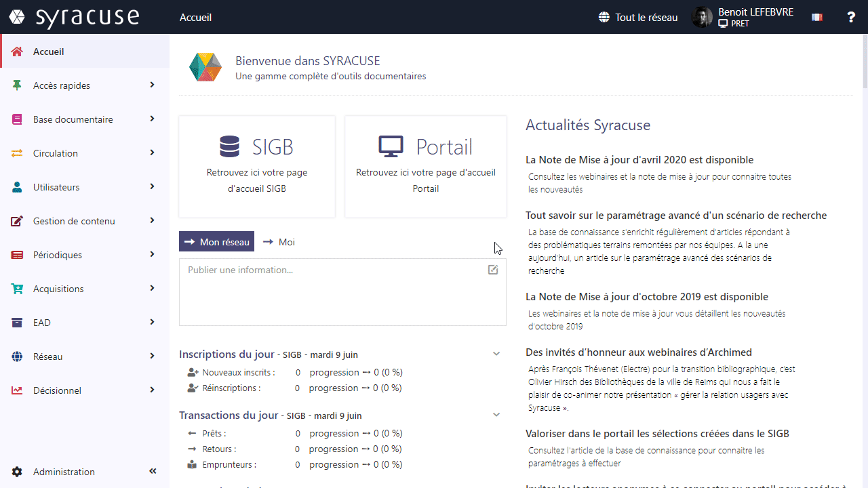868x488 pixels.
Task: Click the Réinscriptions count row
Action: click(x=294, y=388)
